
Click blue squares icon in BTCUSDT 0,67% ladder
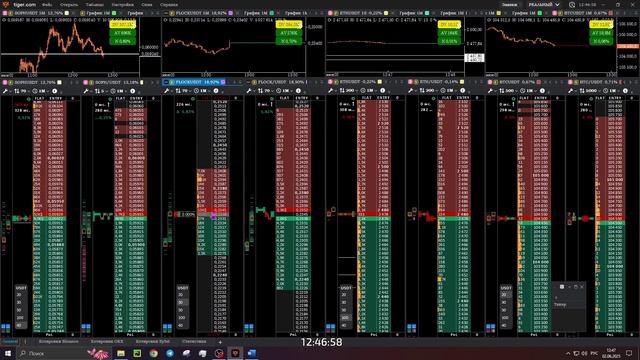click(491, 327)
